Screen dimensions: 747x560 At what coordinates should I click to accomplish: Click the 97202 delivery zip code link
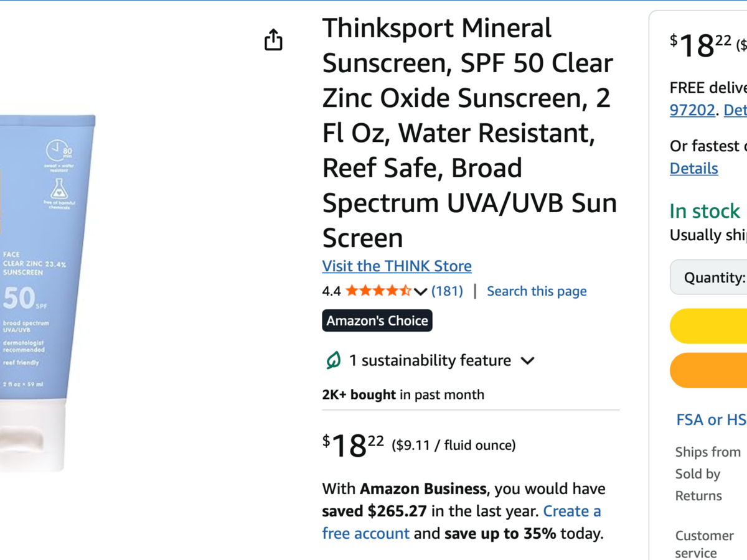692,110
